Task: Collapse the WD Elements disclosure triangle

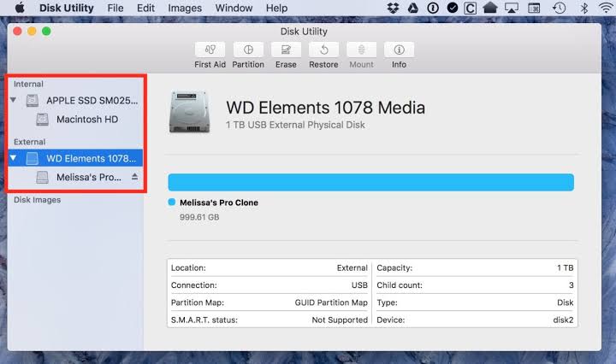Action: click(13, 158)
